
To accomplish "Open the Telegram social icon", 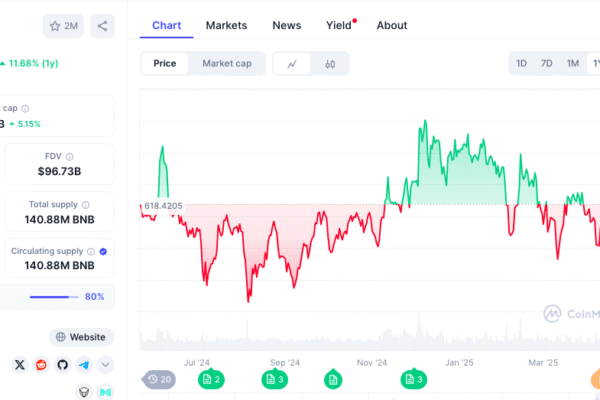I will tap(84, 364).
